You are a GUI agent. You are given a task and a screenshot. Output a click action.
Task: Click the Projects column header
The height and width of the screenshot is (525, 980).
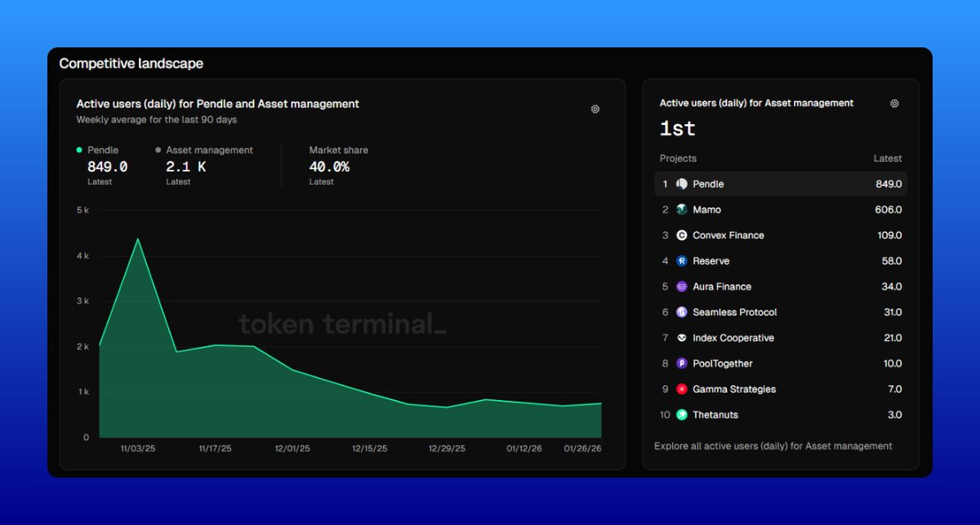point(678,158)
